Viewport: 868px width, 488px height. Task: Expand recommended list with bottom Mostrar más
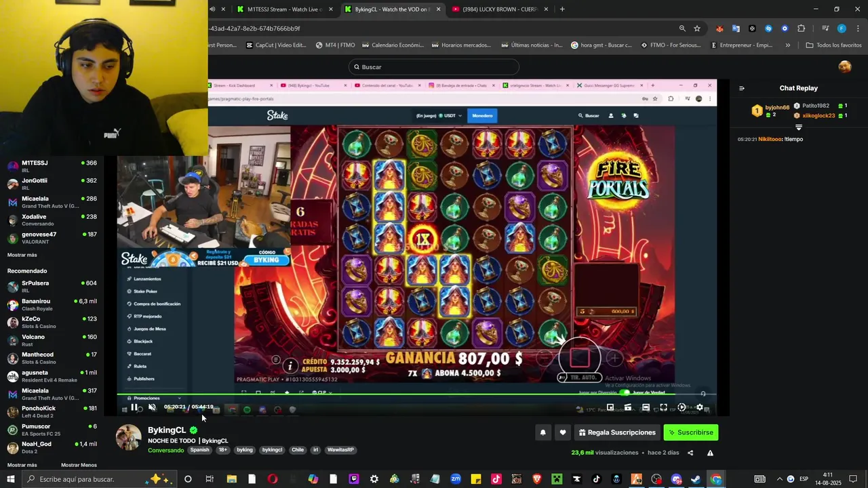22,465
